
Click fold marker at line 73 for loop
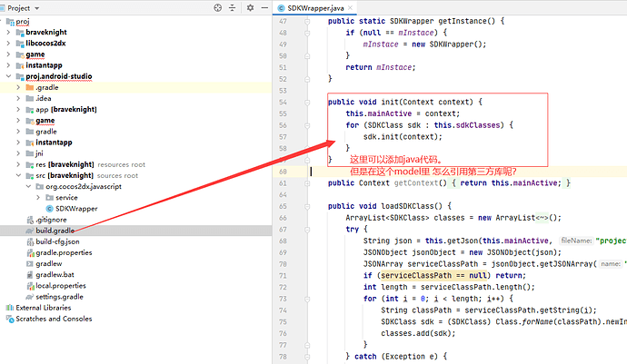(x=307, y=299)
